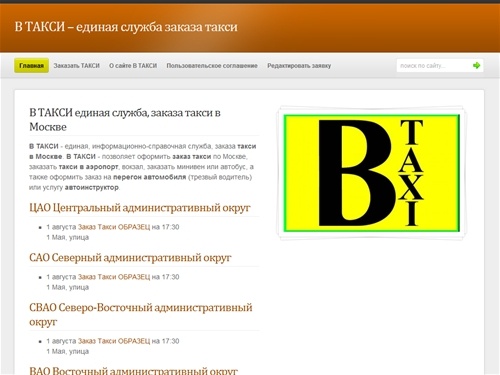Open Заказ Такси ОБРАЗЕЦ link under СВАО
Image resolution: width=500 pixels, height=375 pixels.
(114, 341)
